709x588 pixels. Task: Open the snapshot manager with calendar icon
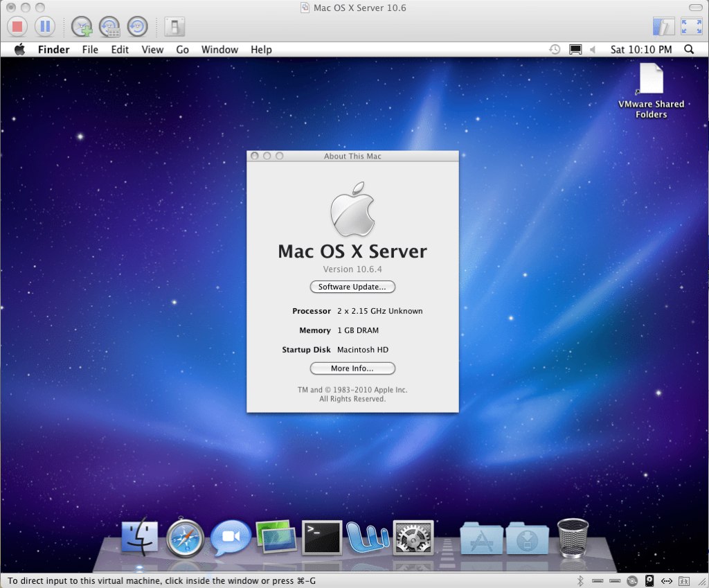[x=109, y=27]
